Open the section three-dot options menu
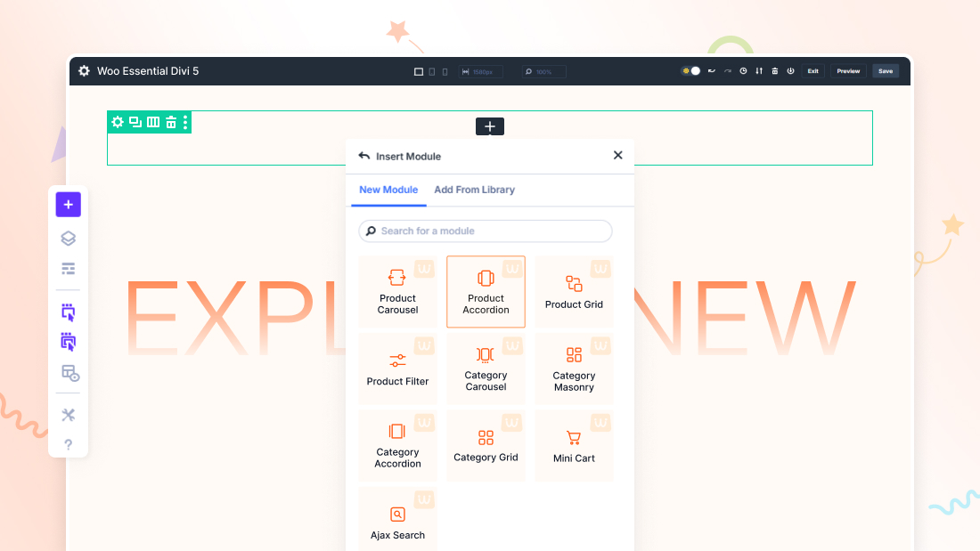 [184, 122]
